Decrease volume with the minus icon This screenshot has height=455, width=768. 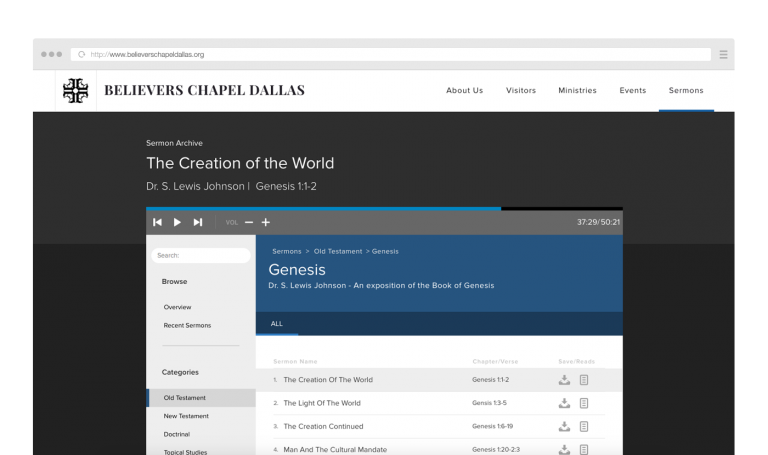click(249, 222)
